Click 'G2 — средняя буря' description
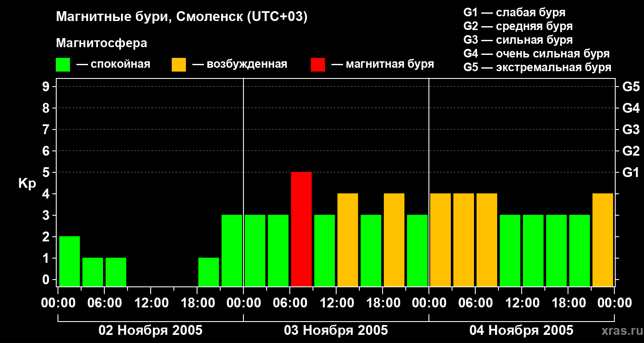Image resolution: width=644 pixels, height=343 pixels. [518, 26]
